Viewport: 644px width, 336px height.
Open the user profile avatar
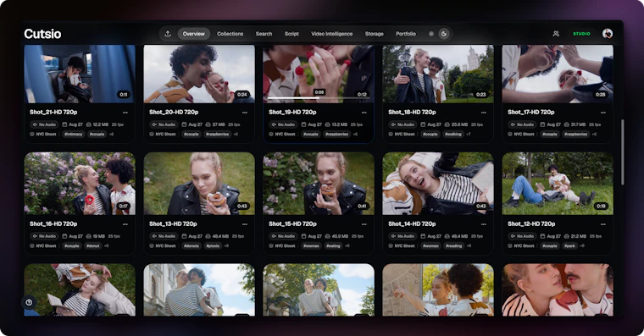coord(608,34)
